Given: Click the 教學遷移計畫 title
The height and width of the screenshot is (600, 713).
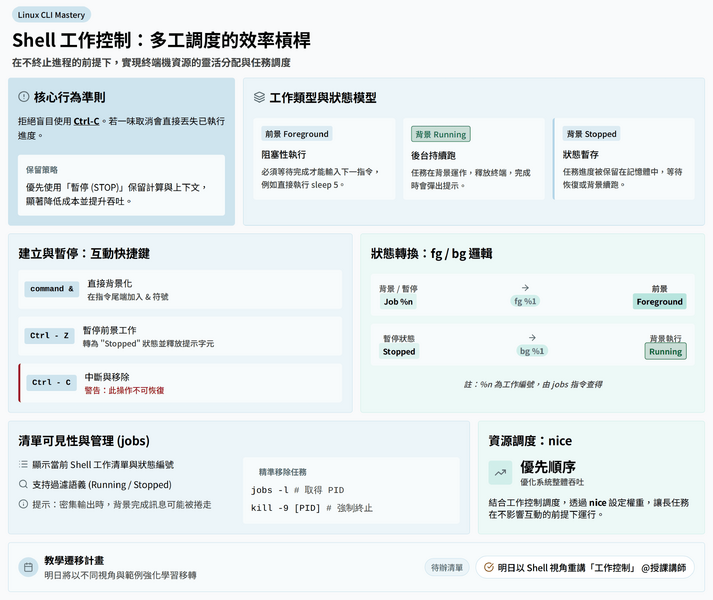Looking at the screenshot, I should [x=74, y=560].
